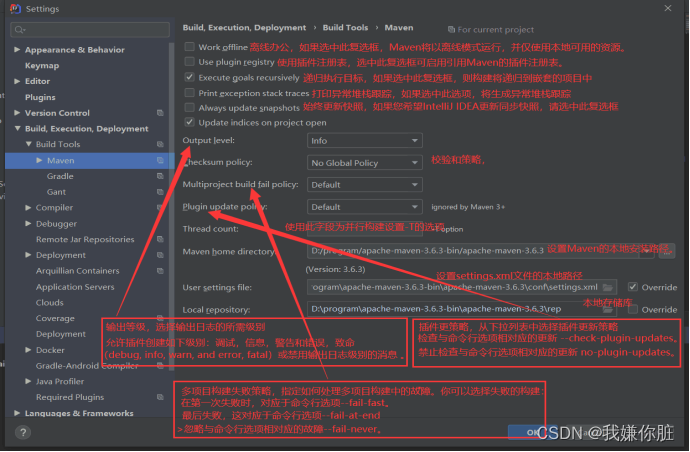The height and width of the screenshot is (452, 690).
Task: Expand Appearance & Behavior tree node
Action: [17, 49]
